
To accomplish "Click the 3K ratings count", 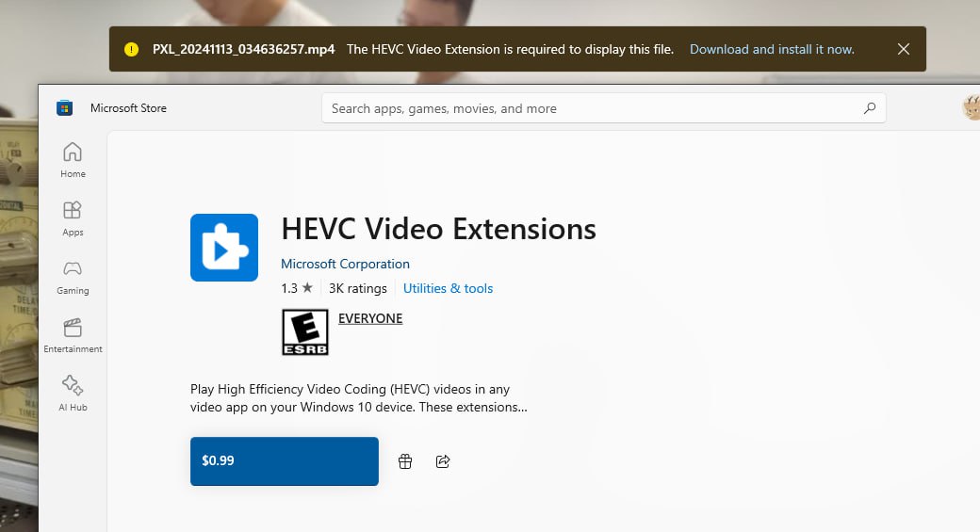I will pos(357,288).
